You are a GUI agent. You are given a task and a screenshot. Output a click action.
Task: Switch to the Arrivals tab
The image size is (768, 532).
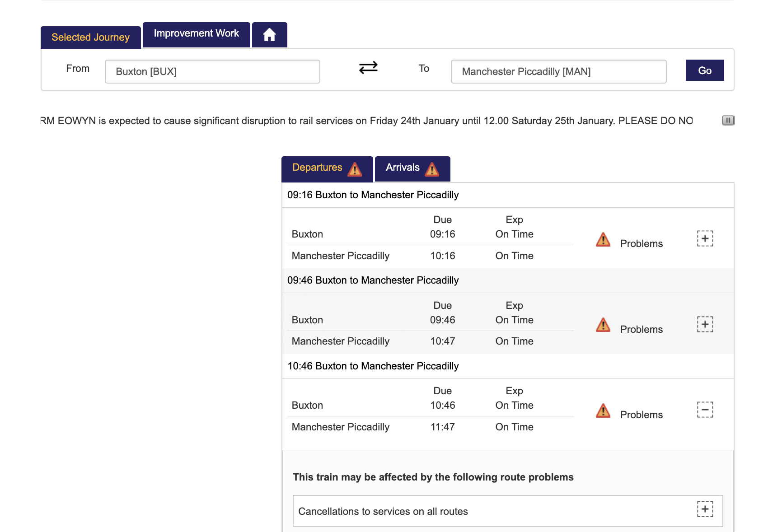click(403, 168)
